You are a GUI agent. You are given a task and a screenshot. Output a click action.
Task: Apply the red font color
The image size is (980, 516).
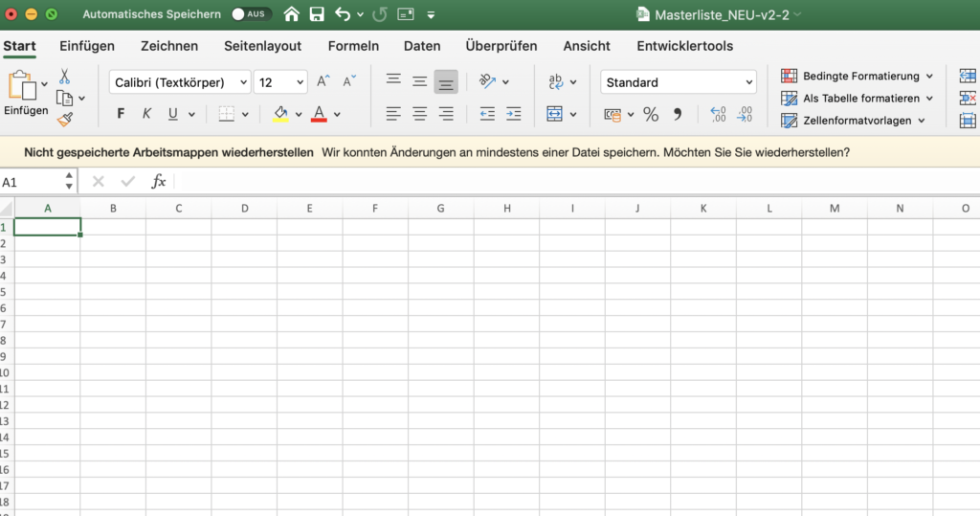click(x=319, y=114)
